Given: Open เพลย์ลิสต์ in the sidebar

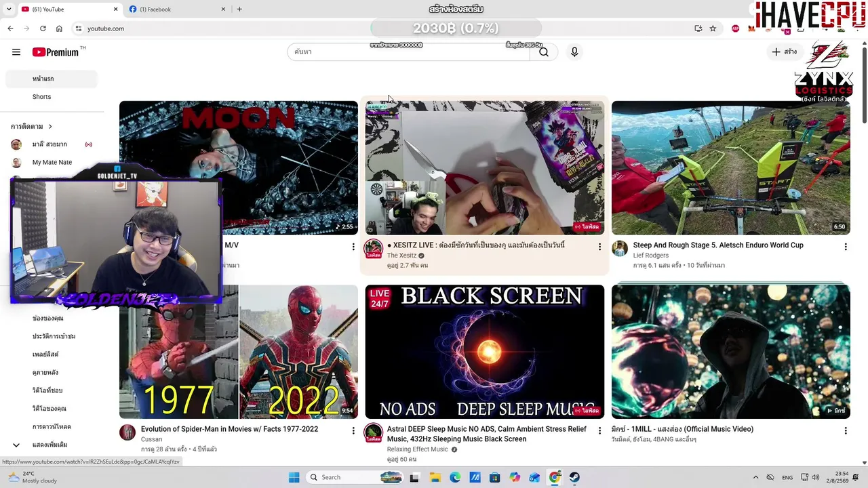Looking at the screenshot, I should [45, 354].
